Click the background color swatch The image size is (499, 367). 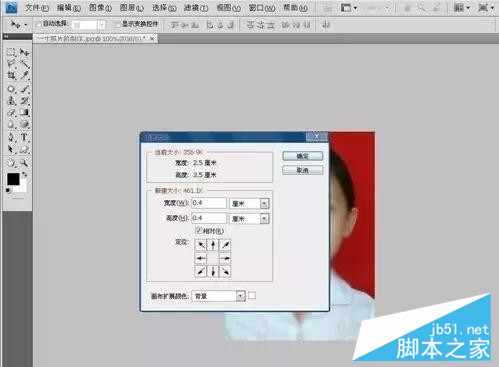click(22, 187)
